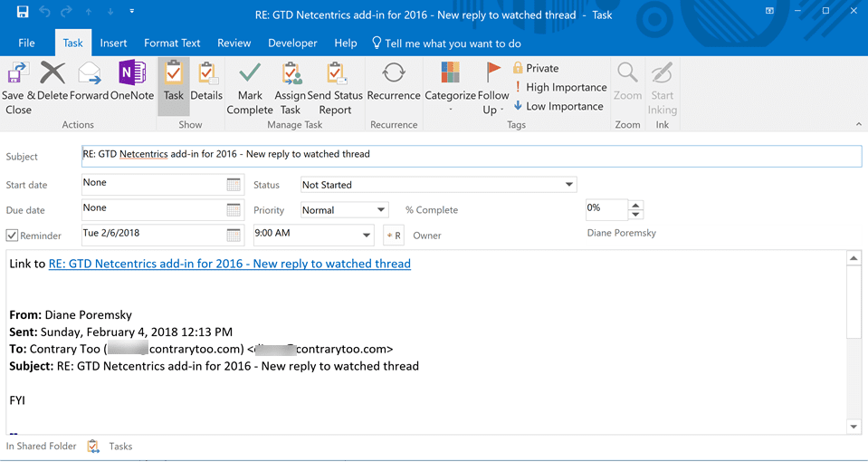
Task: Switch to Format Text tab
Action: pyautogui.click(x=172, y=43)
